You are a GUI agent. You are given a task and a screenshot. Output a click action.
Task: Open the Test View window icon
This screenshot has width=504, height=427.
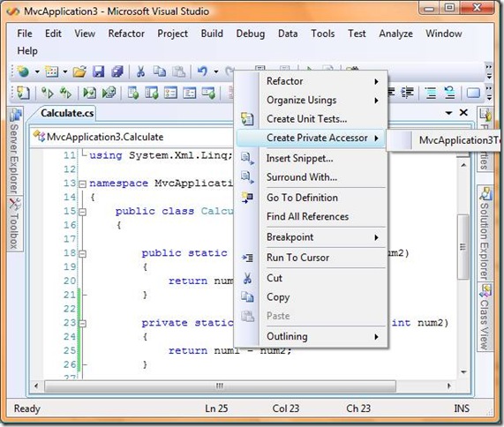[x=133, y=94]
